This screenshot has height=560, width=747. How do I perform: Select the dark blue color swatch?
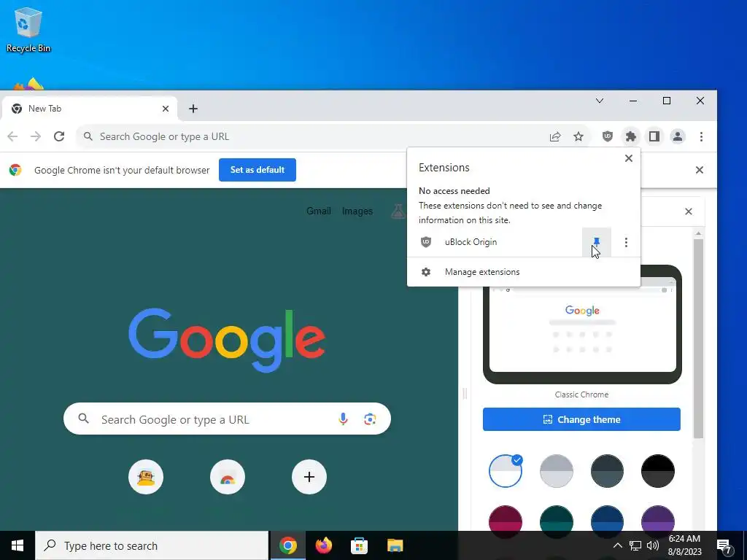point(607,518)
